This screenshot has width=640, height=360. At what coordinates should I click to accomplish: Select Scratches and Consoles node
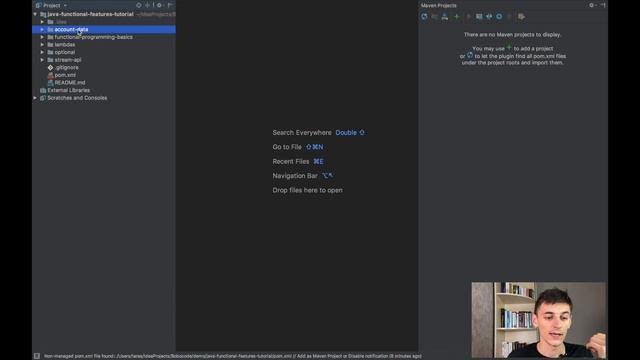(x=77, y=98)
